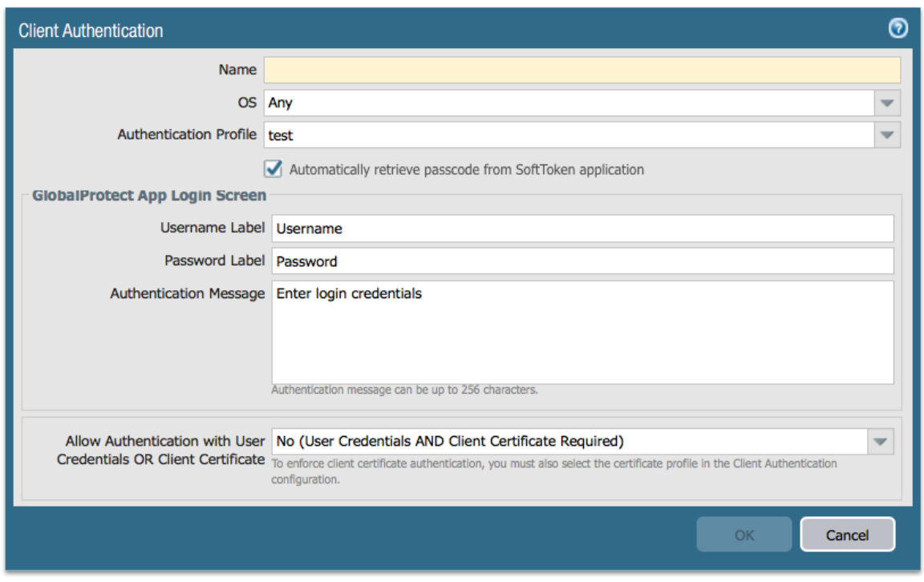Click the OS field showing Any
The image size is (924, 582).
(x=568, y=103)
